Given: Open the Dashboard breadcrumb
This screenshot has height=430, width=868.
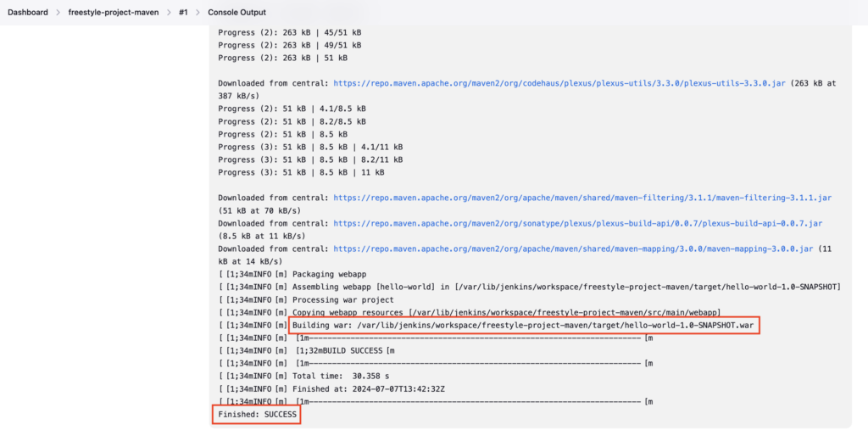Looking at the screenshot, I should tap(28, 12).
